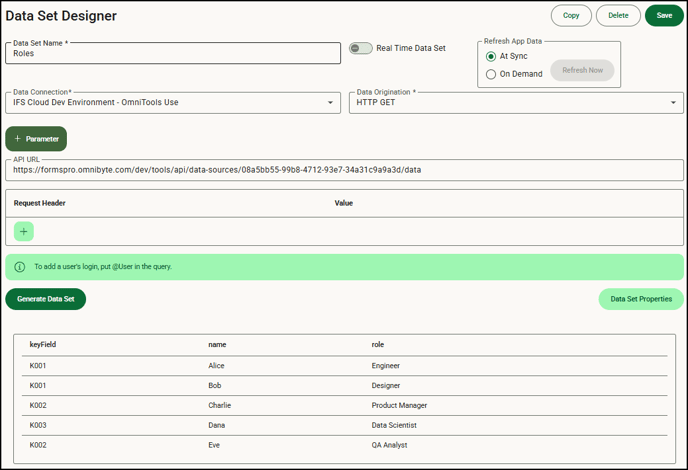Image resolution: width=688 pixels, height=470 pixels.
Task: Click the keyField column header
Action: [x=43, y=344]
